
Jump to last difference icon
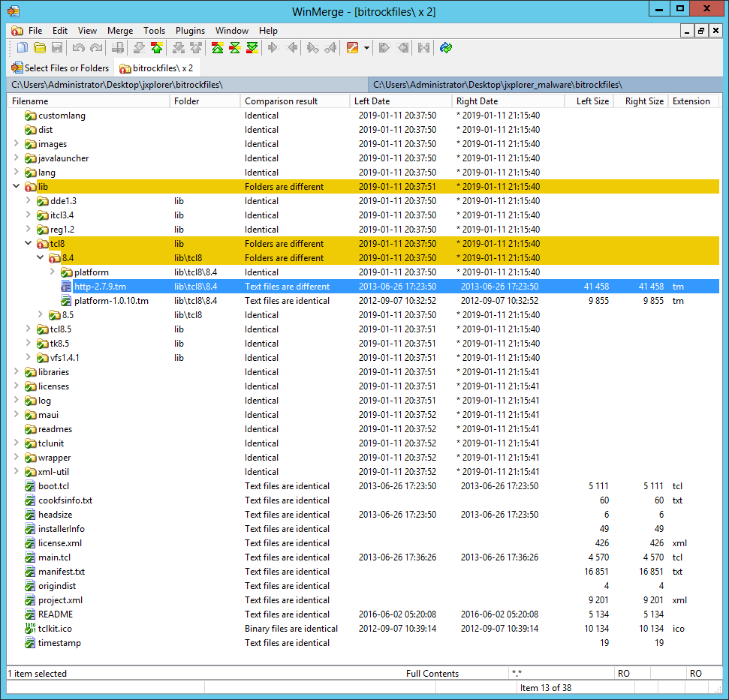tap(252, 48)
